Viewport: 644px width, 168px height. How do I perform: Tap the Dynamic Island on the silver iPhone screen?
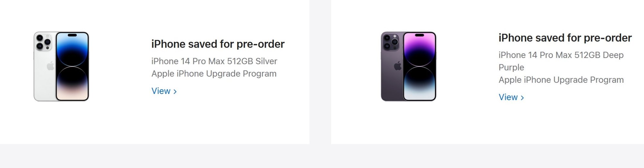[x=72, y=35]
